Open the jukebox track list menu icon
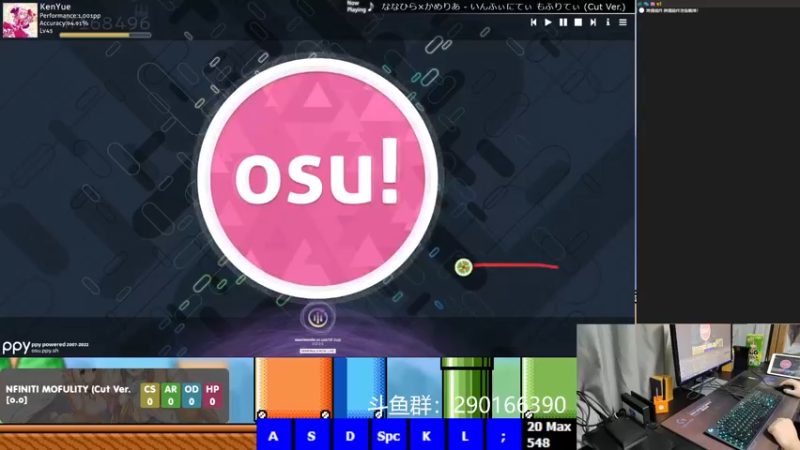This screenshot has height=450, width=800. tap(623, 22)
